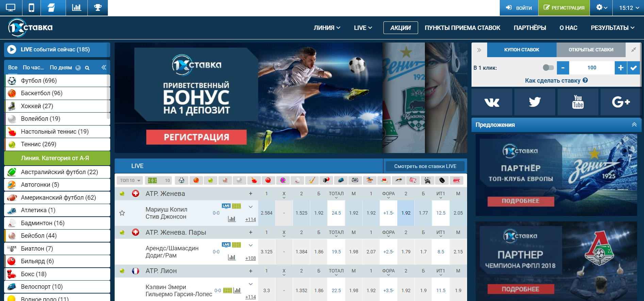The width and height of the screenshot is (644, 301).
Task: Open Смотреть все ставки LIVE
Action: (x=425, y=166)
